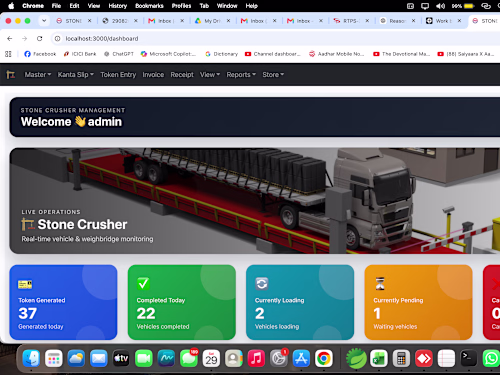This screenshot has width=500, height=375.
Task: Open Calculator from the dock
Action: click(x=401, y=359)
